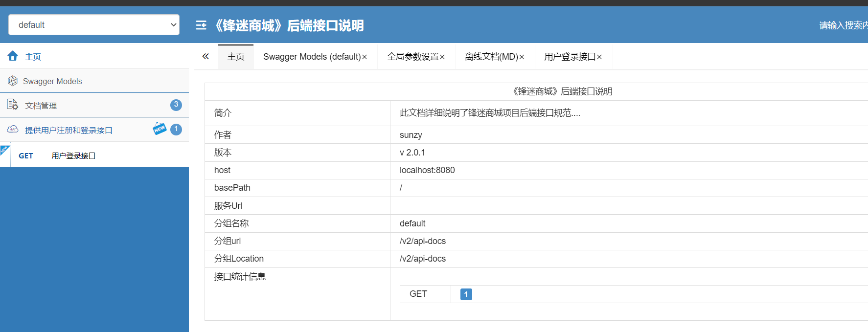
Task: Toggle sidebar with the hamburger menu icon
Action: pos(201,25)
